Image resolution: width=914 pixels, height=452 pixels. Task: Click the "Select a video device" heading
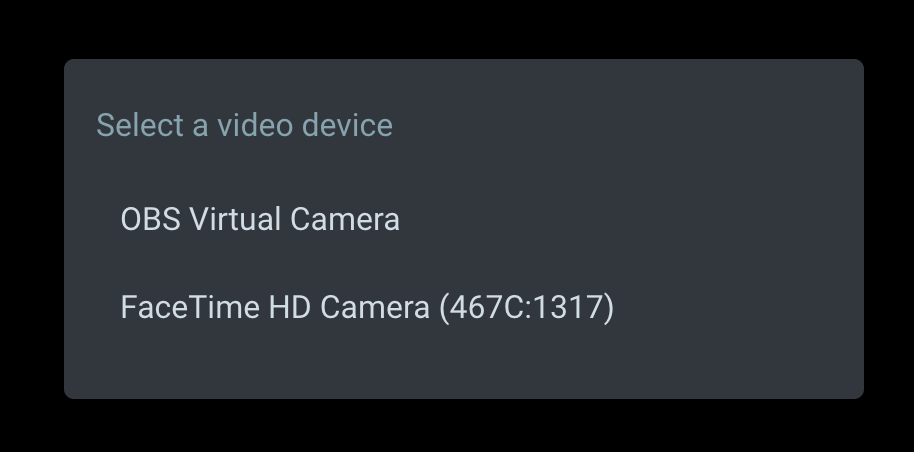pos(244,125)
